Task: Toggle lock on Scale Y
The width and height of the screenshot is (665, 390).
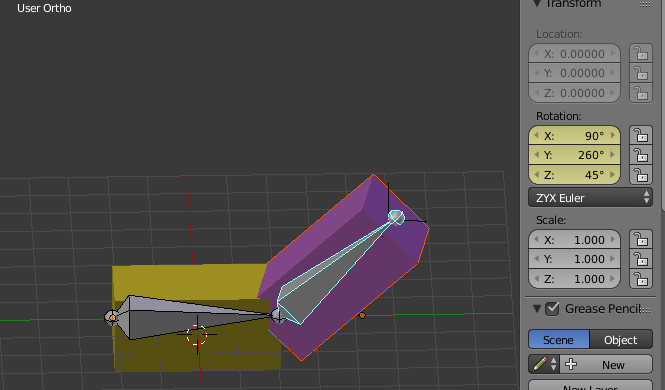Action: click(640, 259)
